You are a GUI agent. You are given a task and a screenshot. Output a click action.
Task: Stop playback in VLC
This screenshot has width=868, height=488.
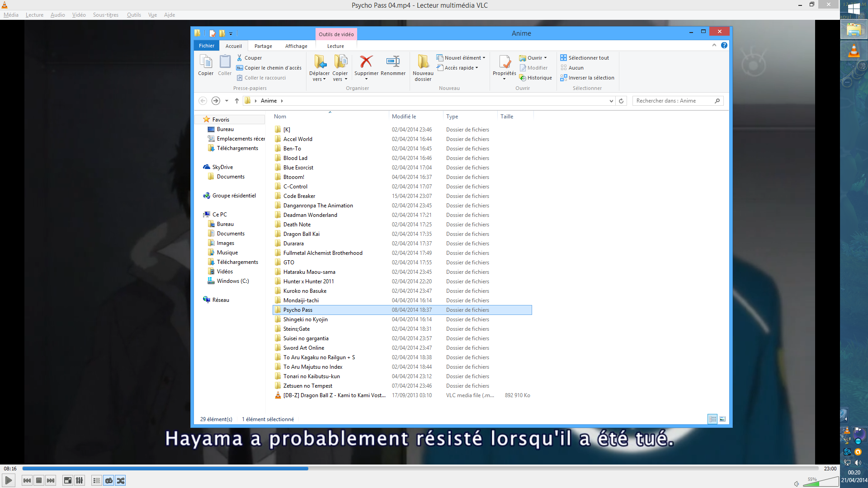39,480
